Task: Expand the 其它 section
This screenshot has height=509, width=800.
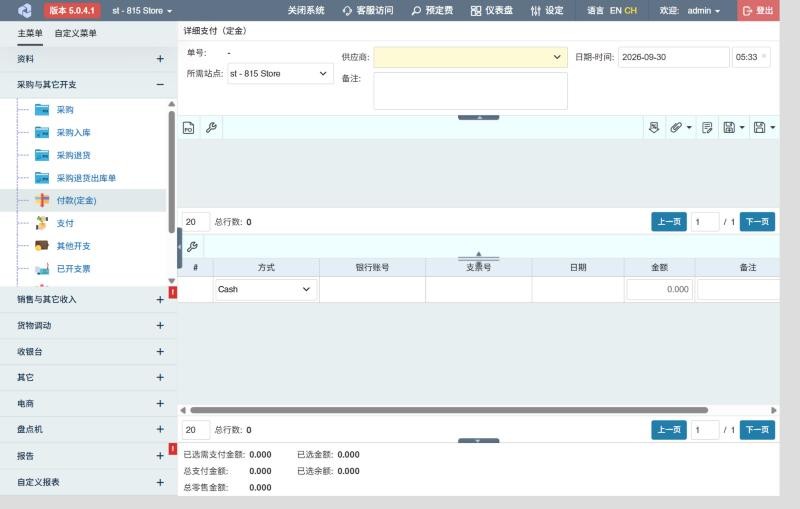Action: pyautogui.click(x=160, y=377)
